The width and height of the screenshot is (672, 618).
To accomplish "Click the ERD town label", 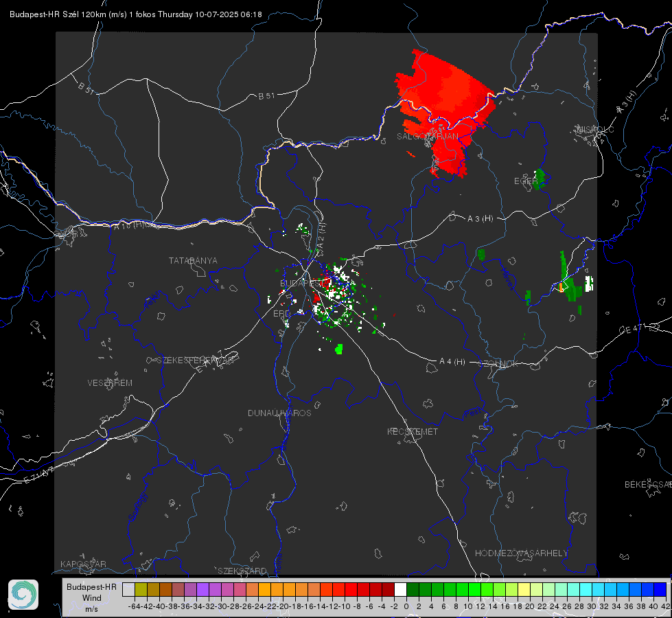I will [281, 314].
